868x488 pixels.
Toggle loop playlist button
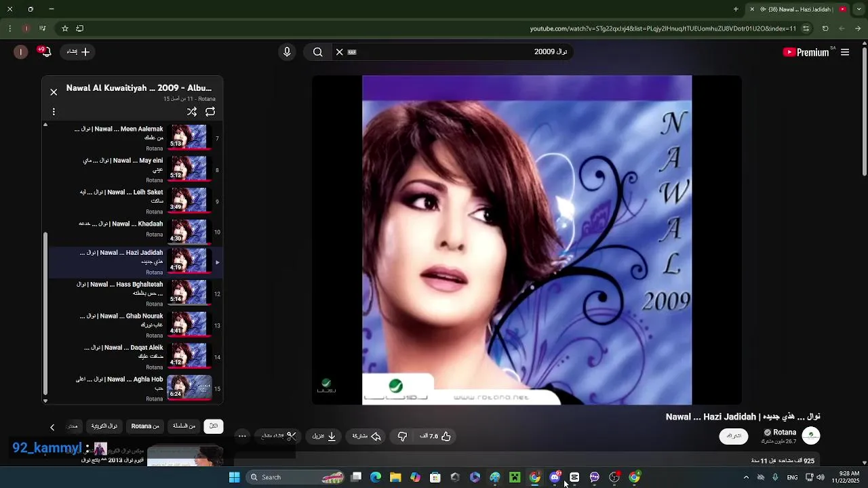pos(210,112)
